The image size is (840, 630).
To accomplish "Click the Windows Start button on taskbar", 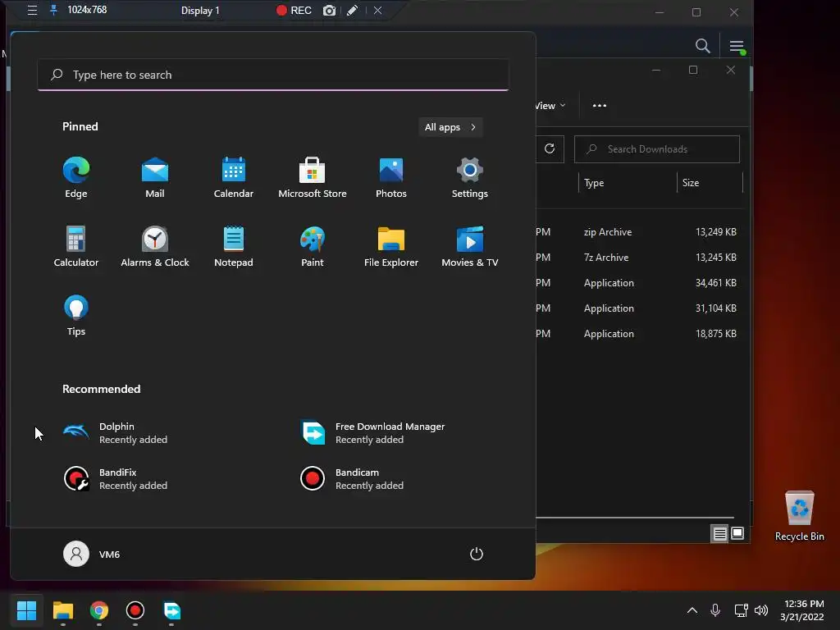I will [26, 610].
